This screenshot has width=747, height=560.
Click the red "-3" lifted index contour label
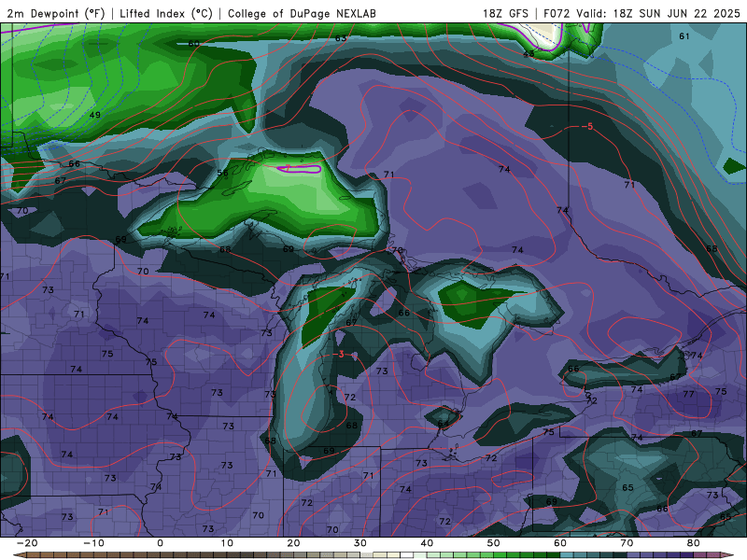[x=339, y=355]
